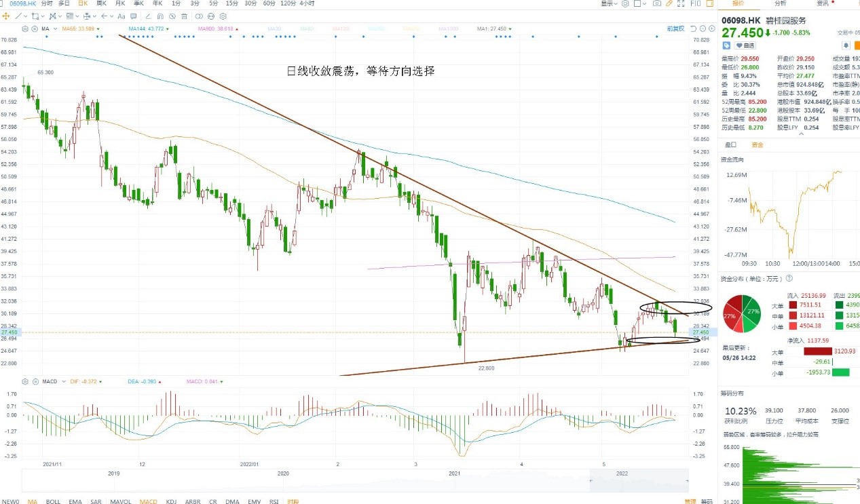Open MA indicator settings gear
This screenshot has height=504, width=860.
click(x=25, y=28)
